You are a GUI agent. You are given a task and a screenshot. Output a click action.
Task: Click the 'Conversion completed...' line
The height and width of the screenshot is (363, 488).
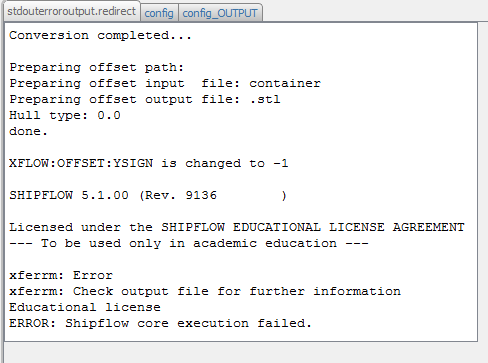tap(100, 35)
